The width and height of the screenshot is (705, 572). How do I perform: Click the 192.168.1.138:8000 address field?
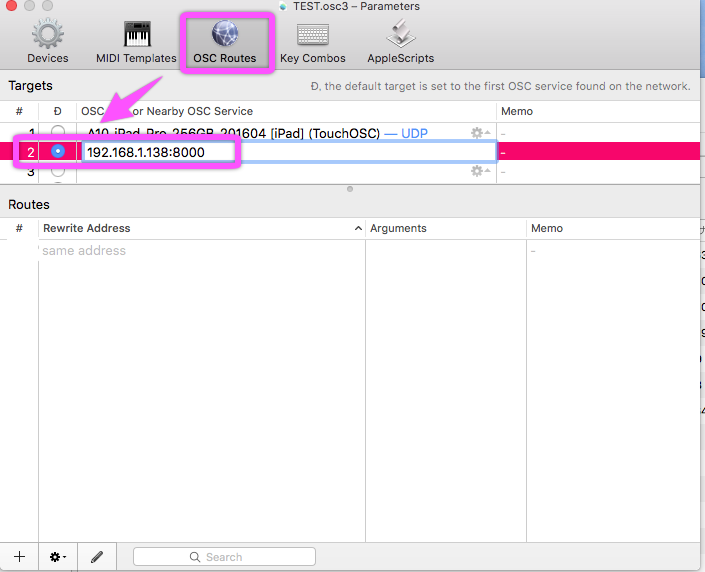(160, 152)
